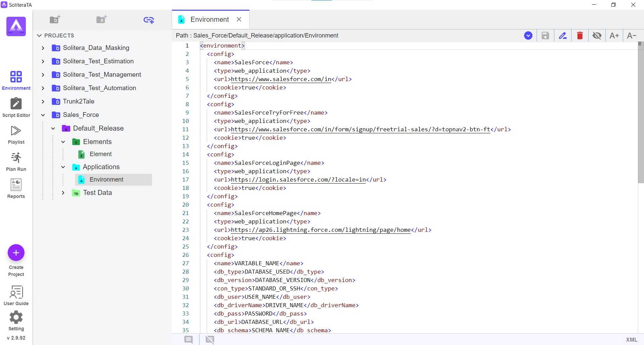Click the Create Project plus button

(x=16, y=253)
